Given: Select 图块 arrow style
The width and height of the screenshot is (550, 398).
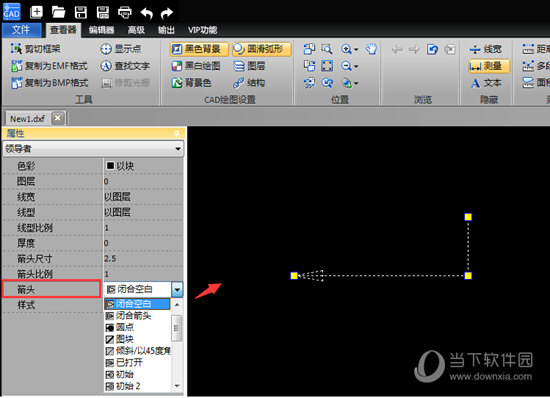Looking at the screenshot, I should coord(137,339).
